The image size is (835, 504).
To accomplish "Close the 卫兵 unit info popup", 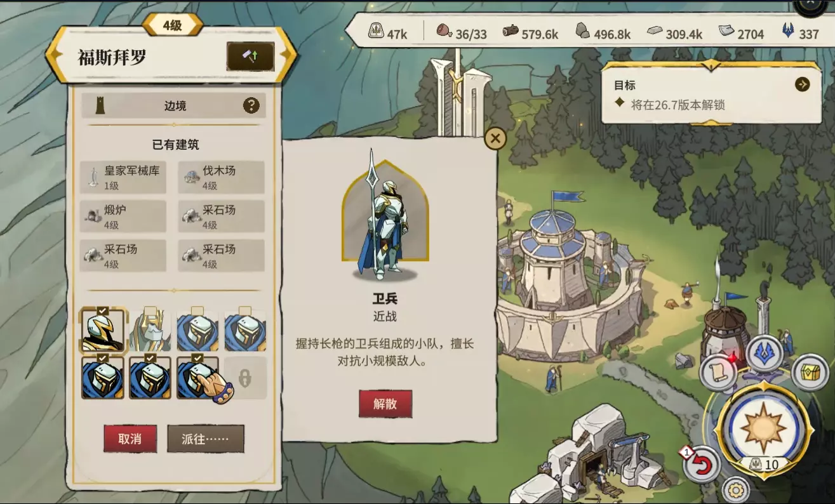I will [x=495, y=138].
